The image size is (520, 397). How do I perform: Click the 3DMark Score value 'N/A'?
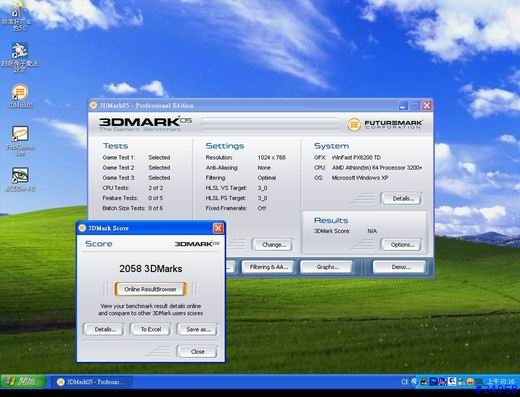[372, 231]
